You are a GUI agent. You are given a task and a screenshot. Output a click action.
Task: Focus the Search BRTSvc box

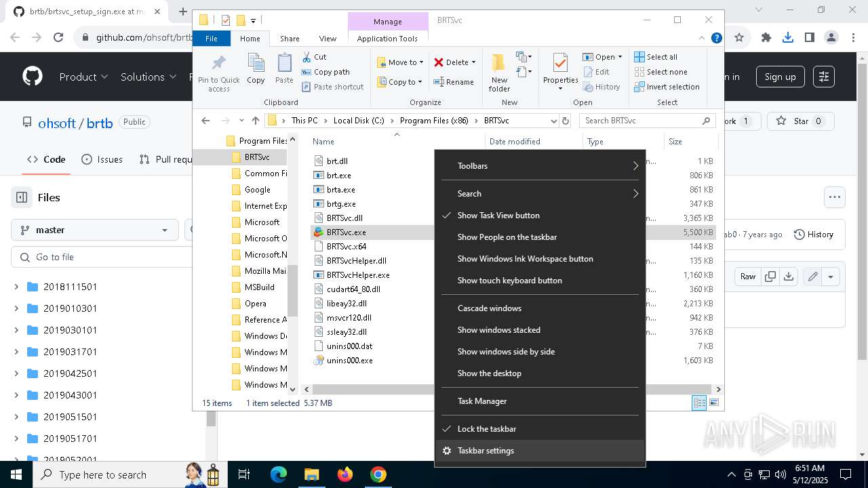click(x=646, y=121)
